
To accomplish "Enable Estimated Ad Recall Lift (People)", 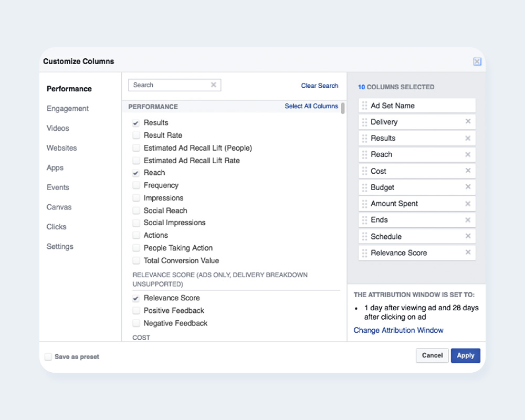I will tap(136, 148).
